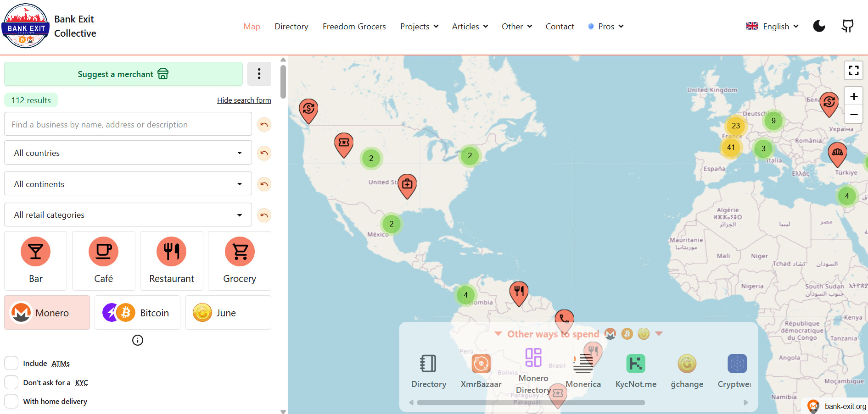Reset the retail categories filter

[264, 215]
